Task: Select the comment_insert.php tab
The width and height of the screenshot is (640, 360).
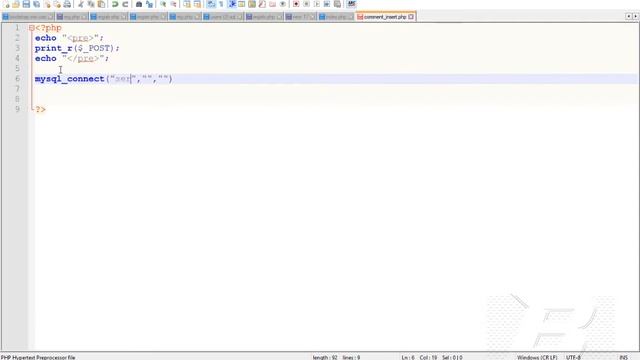Action: [385, 17]
